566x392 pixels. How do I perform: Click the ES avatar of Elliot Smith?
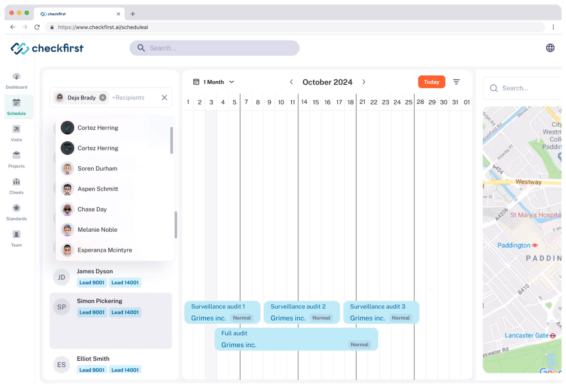pos(61,364)
